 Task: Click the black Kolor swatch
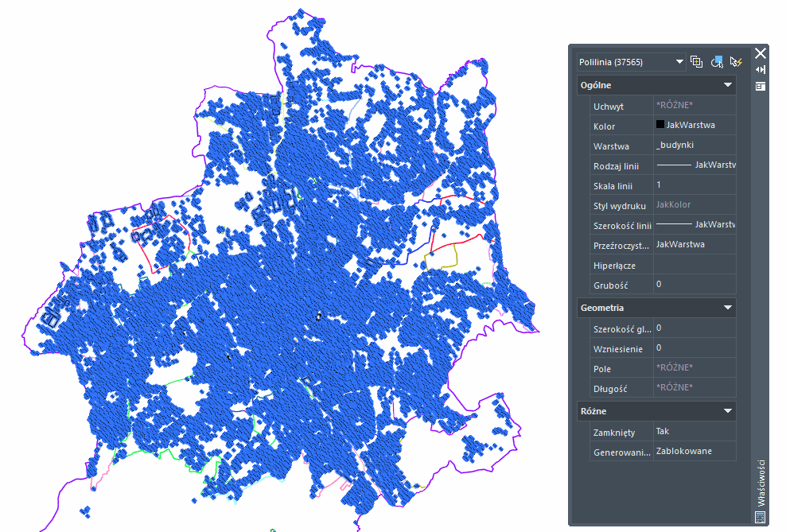click(x=660, y=125)
